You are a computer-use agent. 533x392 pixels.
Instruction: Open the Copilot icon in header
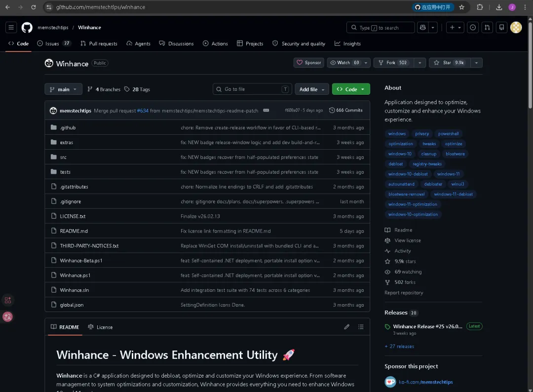tap(423, 28)
